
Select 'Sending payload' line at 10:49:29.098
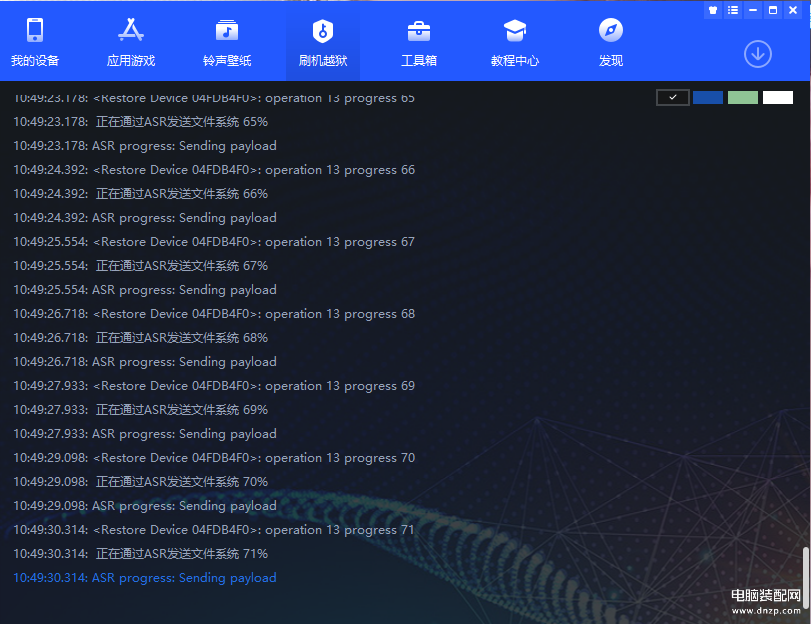click(145, 506)
